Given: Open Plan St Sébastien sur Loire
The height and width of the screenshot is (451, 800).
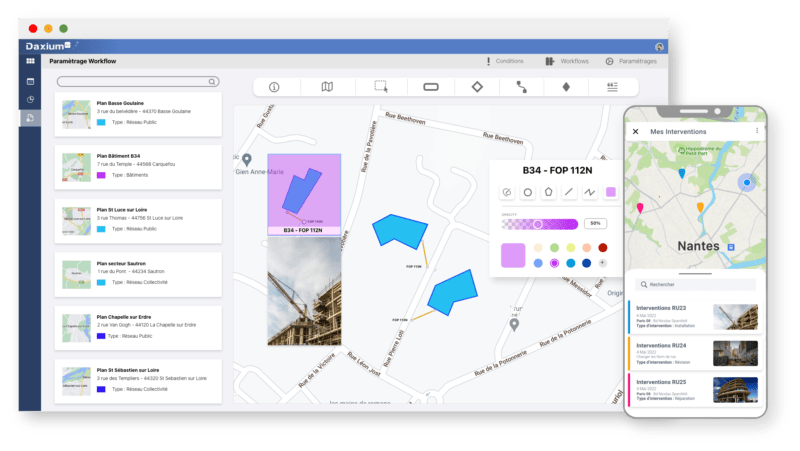Looking at the screenshot, I should click(x=138, y=381).
